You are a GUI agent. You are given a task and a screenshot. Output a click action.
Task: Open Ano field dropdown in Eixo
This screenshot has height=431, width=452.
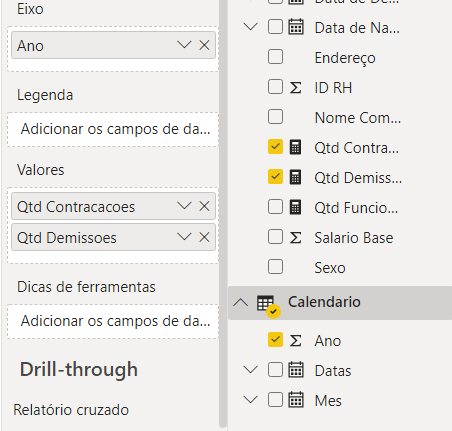tap(184, 45)
